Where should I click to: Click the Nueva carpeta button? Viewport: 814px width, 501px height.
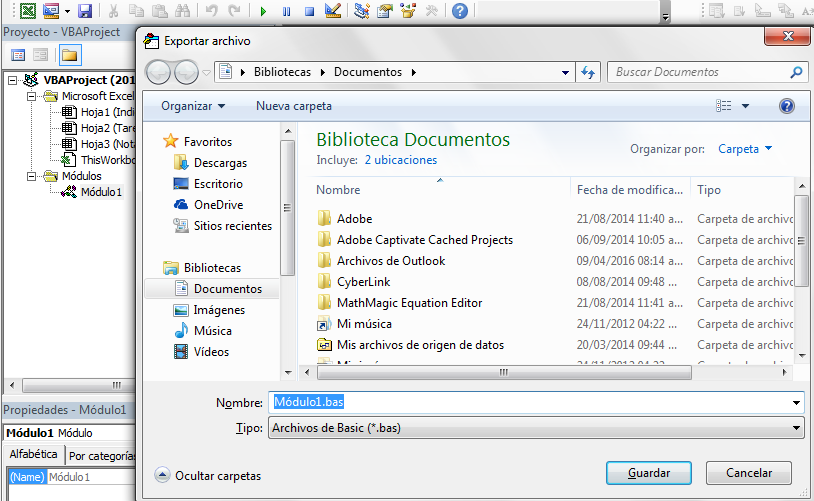[x=294, y=106]
